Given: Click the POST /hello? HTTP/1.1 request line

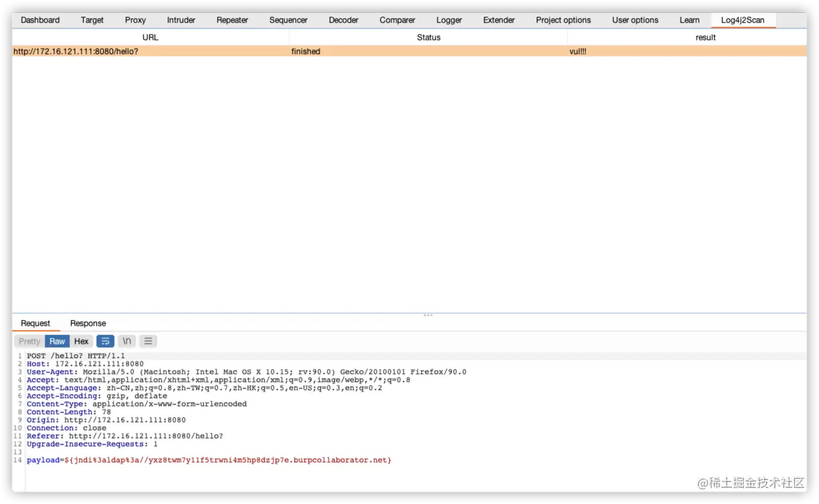Looking at the screenshot, I should point(76,356).
